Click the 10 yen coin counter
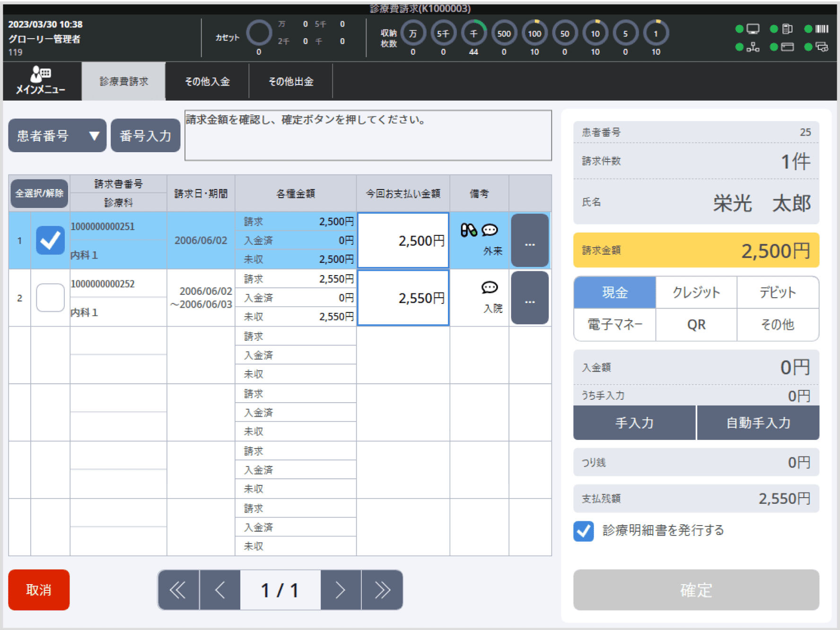This screenshot has width=840, height=630. (x=595, y=33)
